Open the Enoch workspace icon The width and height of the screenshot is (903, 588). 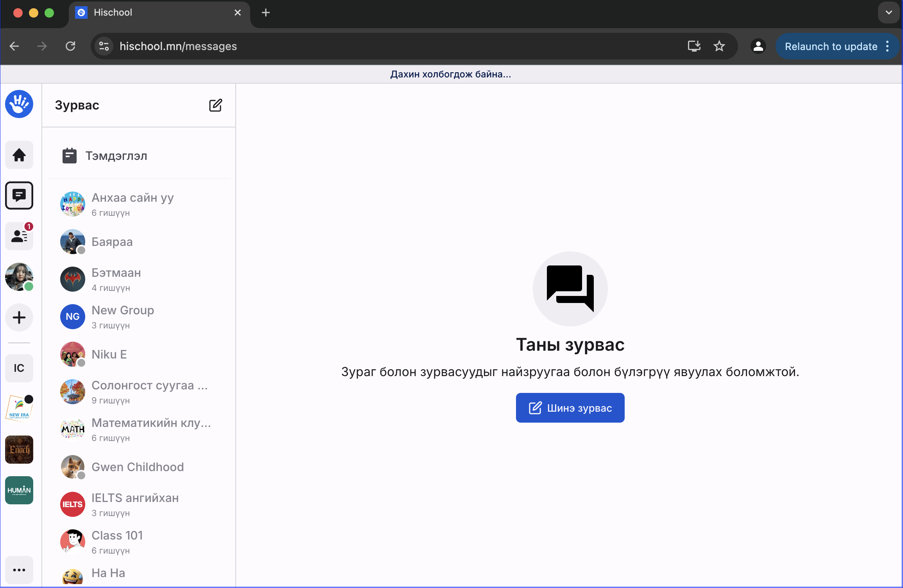click(19, 449)
